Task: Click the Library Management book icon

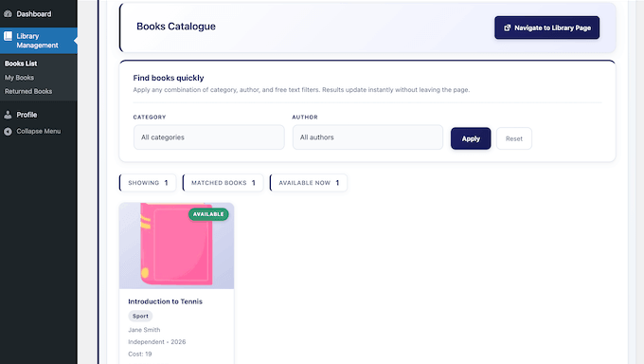Action: click(8, 36)
